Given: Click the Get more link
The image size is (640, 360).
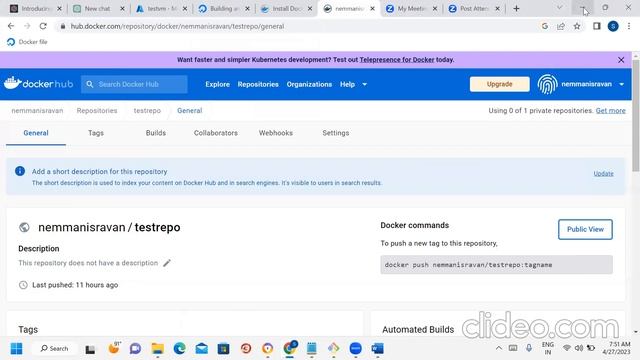Looking at the screenshot, I should coord(611,111).
